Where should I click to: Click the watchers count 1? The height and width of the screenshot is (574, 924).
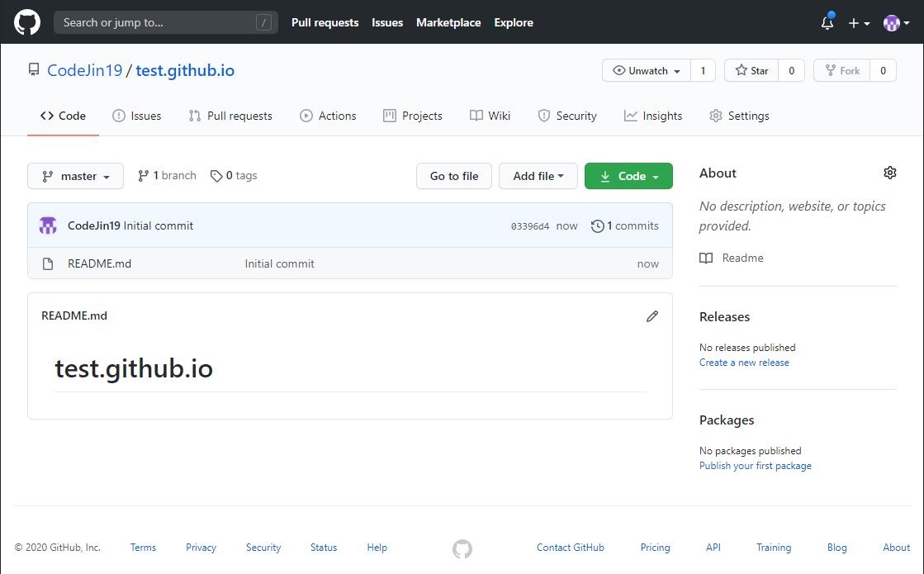(703, 71)
